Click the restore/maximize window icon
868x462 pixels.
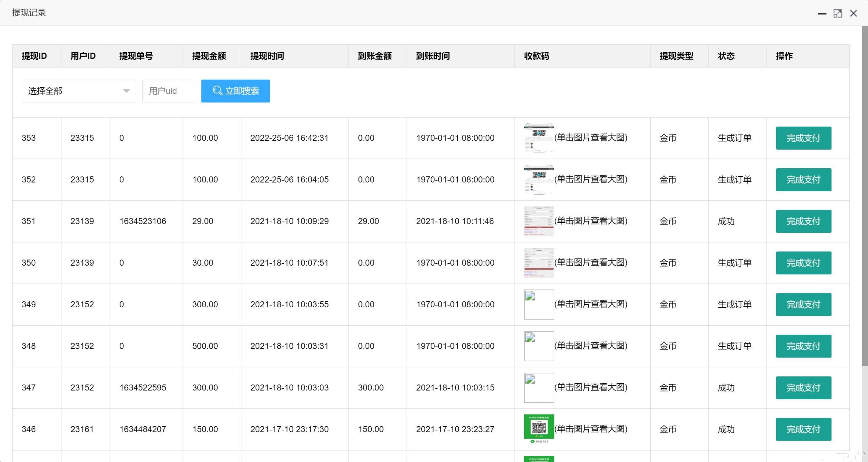point(837,13)
